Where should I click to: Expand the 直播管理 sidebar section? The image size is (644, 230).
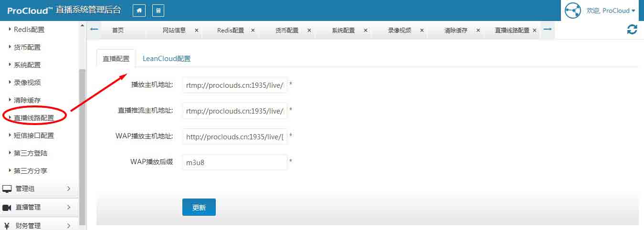39,207
